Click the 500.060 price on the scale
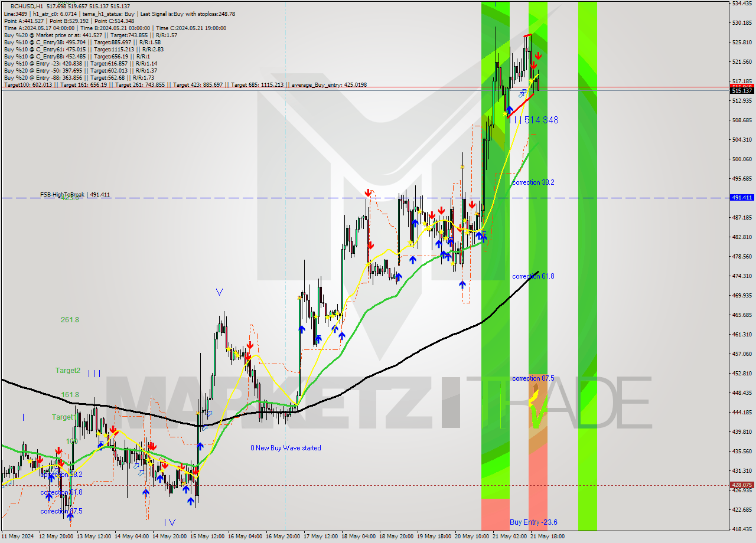The height and width of the screenshot is (543, 756). 742,159
